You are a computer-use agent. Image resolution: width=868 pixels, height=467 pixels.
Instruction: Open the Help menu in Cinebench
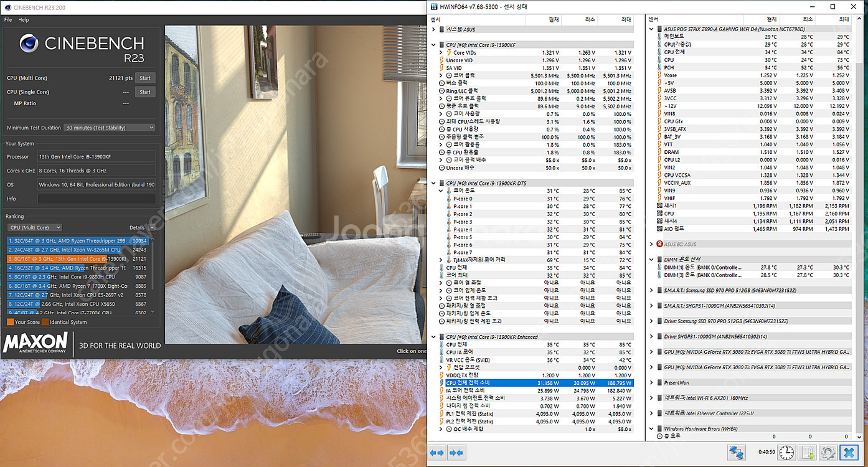click(x=24, y=20)
